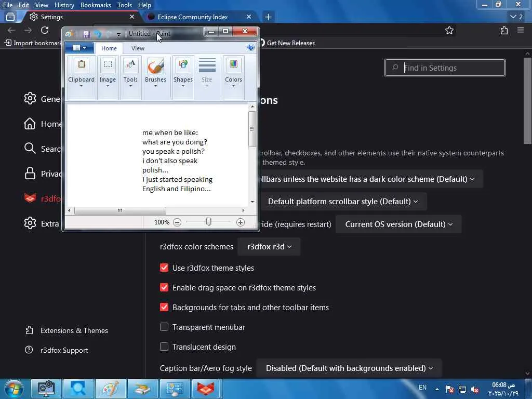Reload the page in the browser
This screenshot has height=399, width=532.
click(x=45, y=30)
